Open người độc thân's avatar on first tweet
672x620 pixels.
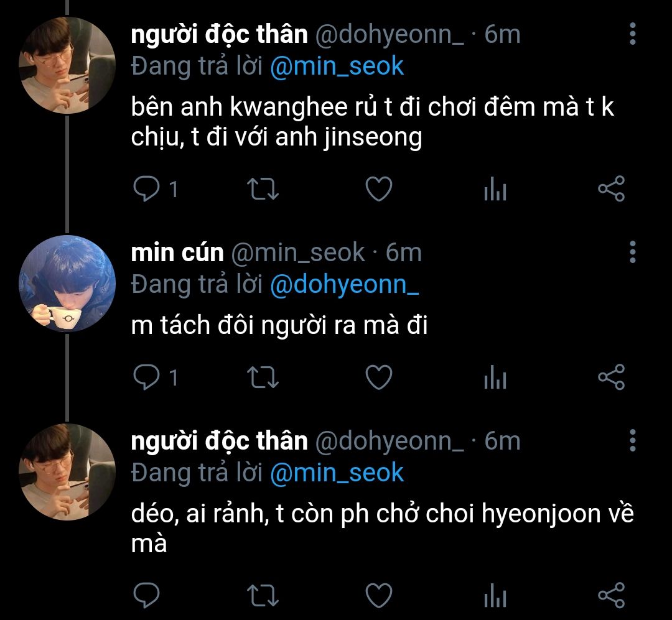(67, 66)
